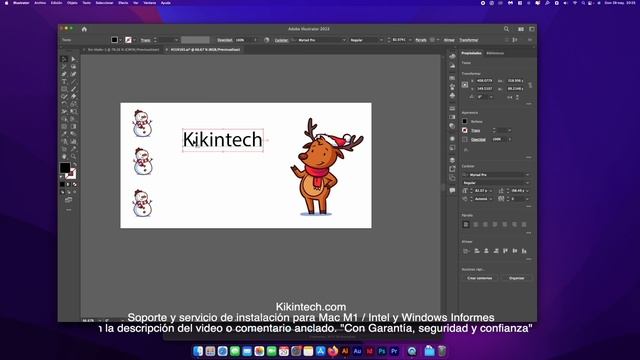Click the reindeer illustration on the artboard
Viewport: 640px width, 360px height.
[327, 167]
